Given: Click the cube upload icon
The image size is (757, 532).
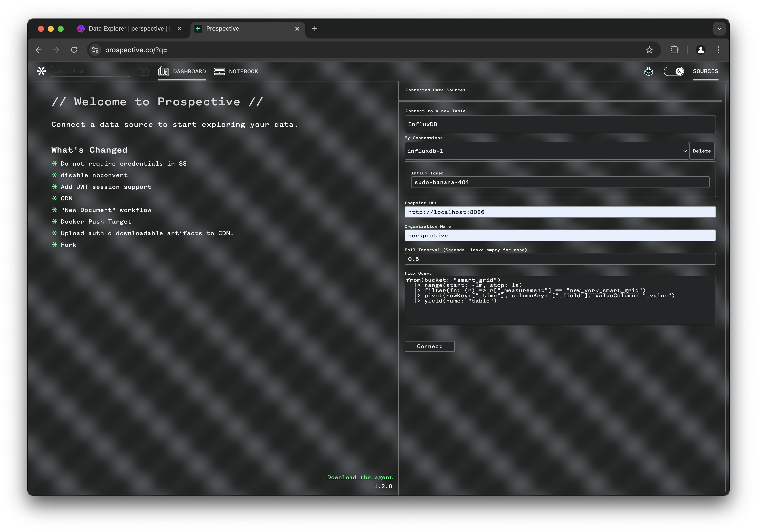Looking at the screenshot, I should click(x=648, y=71).
